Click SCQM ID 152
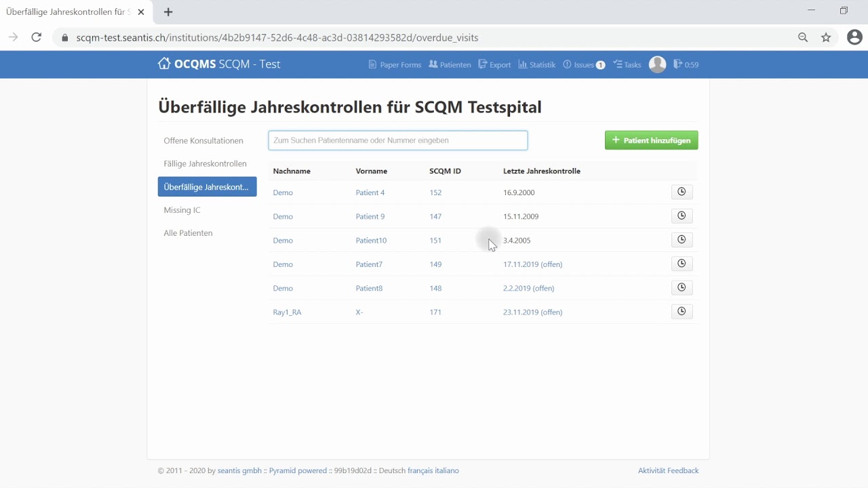The image size is (868, 488). pos(435,192)
